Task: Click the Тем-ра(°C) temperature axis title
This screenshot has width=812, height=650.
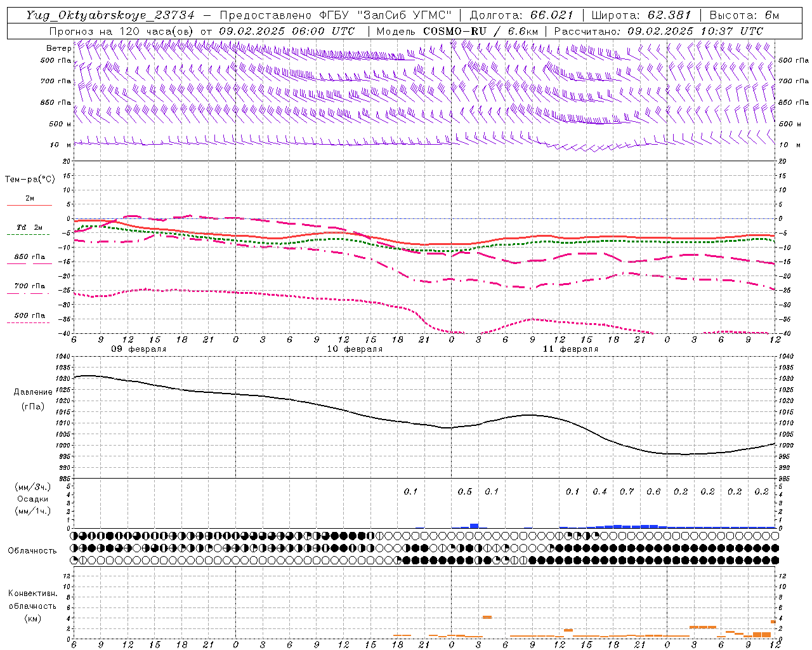Action: [x=30, y=180]
